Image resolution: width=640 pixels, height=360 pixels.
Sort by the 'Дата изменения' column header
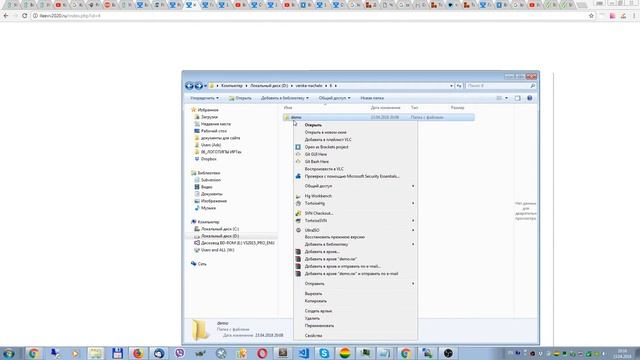[x=385, y=108]
